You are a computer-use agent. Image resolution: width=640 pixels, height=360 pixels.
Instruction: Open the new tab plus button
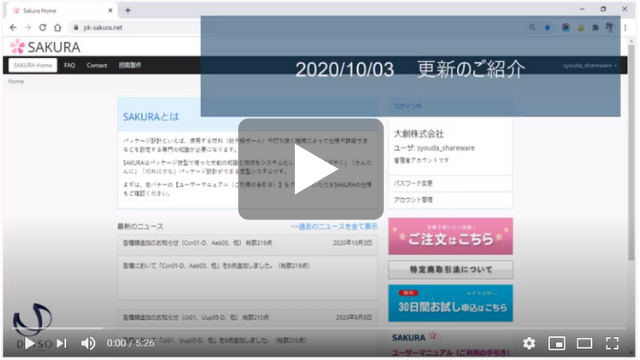(128, 10)
